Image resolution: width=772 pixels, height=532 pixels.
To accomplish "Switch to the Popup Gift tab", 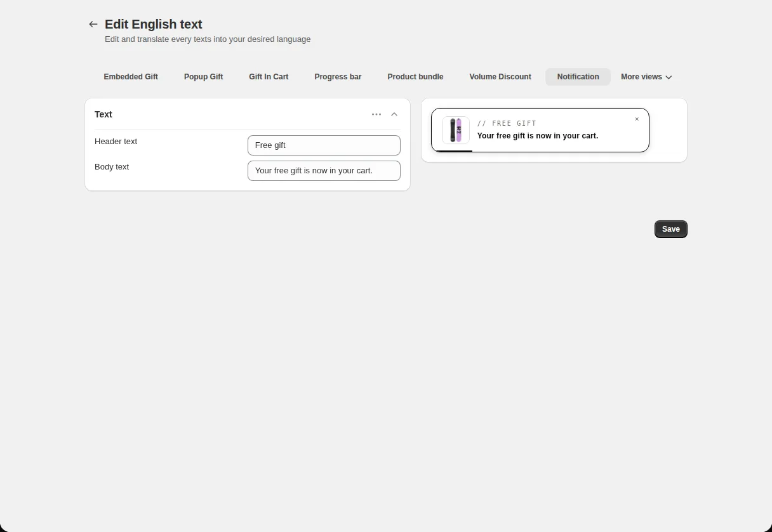I will [203, 77].
